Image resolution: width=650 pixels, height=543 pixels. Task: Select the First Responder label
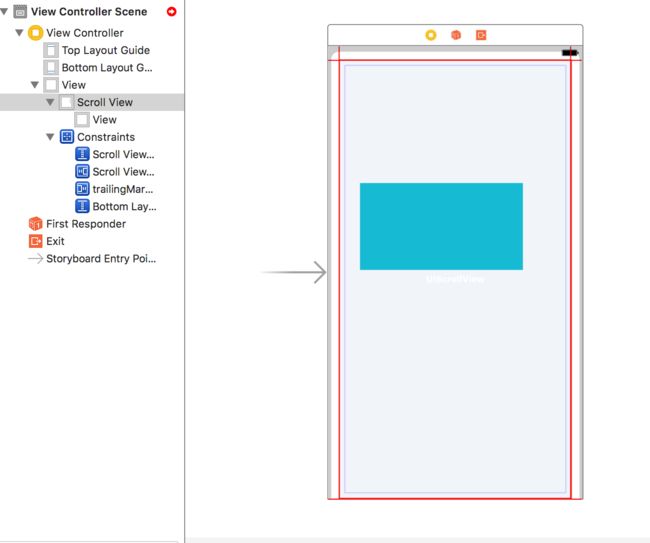point(86,224)
